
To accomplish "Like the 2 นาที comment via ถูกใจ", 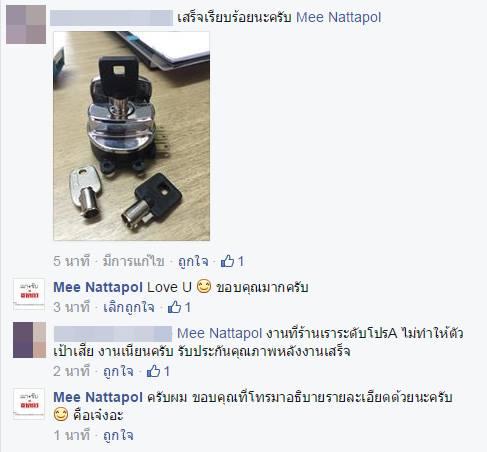I will pyautogui.click(x=118, y=371).
